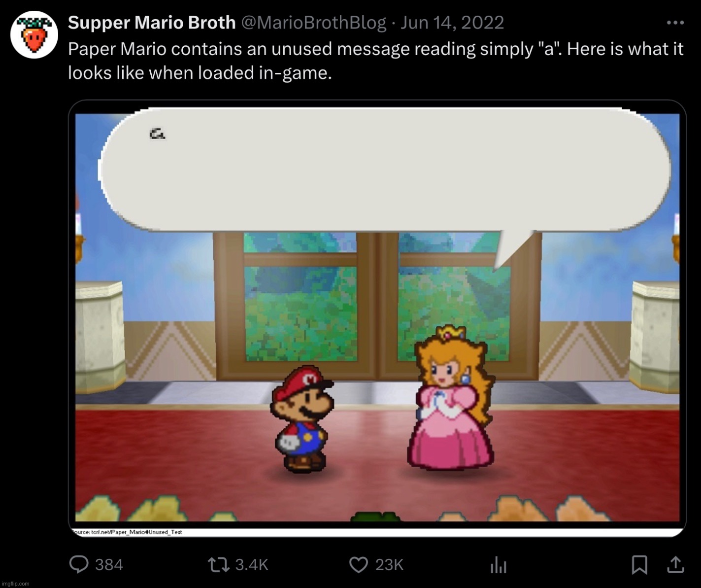This screenshot has height=588, width=701.
Task: Click the reply speech bubble icon
Action: click(x=78, y=564)
